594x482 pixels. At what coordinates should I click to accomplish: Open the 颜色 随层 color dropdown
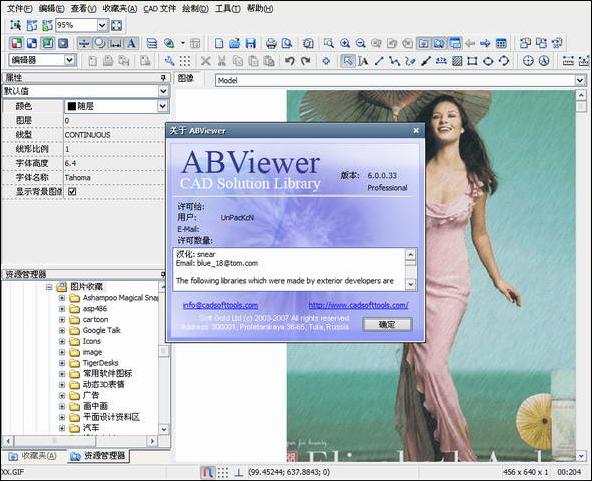coord(162,106)
